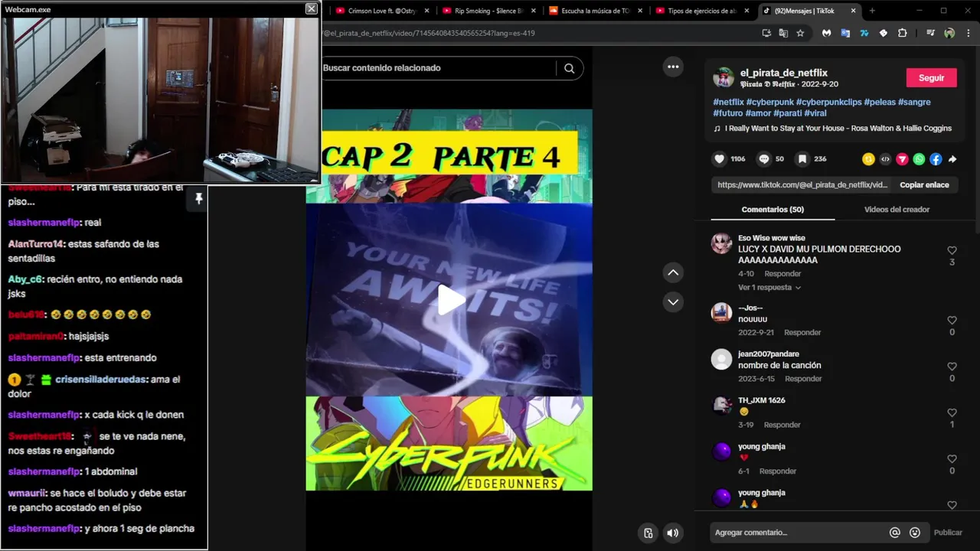Open Chrome three-dot menu
Viewport: 980px width, 551px height.
(969, 33)
